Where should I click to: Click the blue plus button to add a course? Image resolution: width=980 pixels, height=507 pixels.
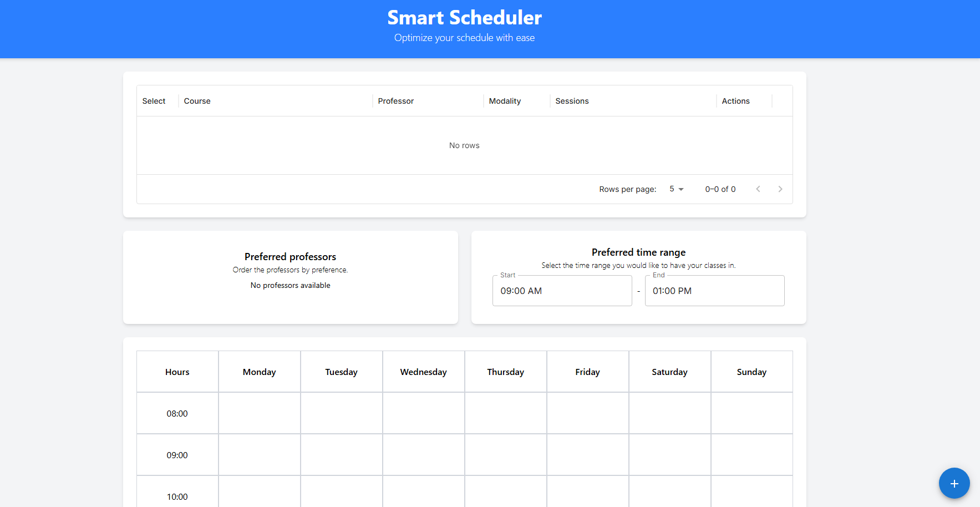click(954, 483)
